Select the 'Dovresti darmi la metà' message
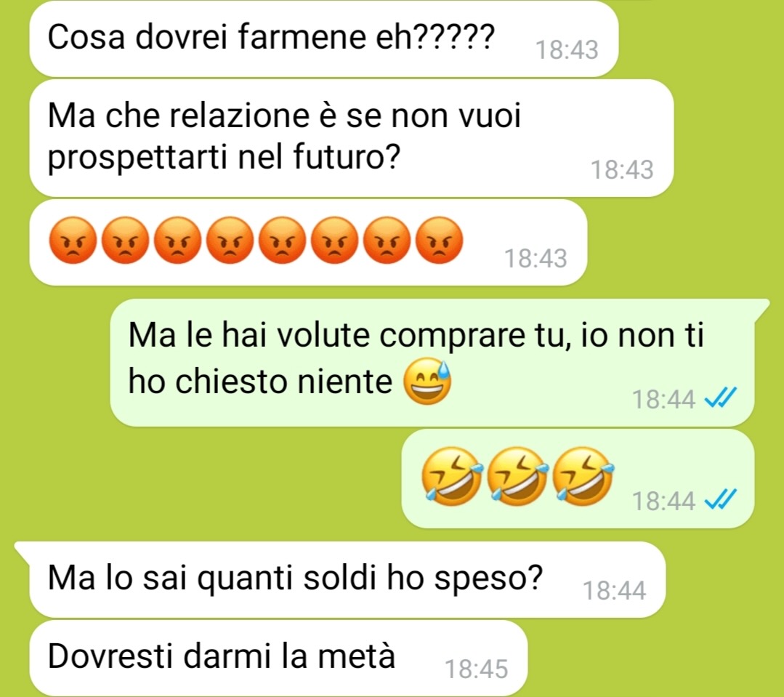Screen dimensions: 784x697 [278, 658]
